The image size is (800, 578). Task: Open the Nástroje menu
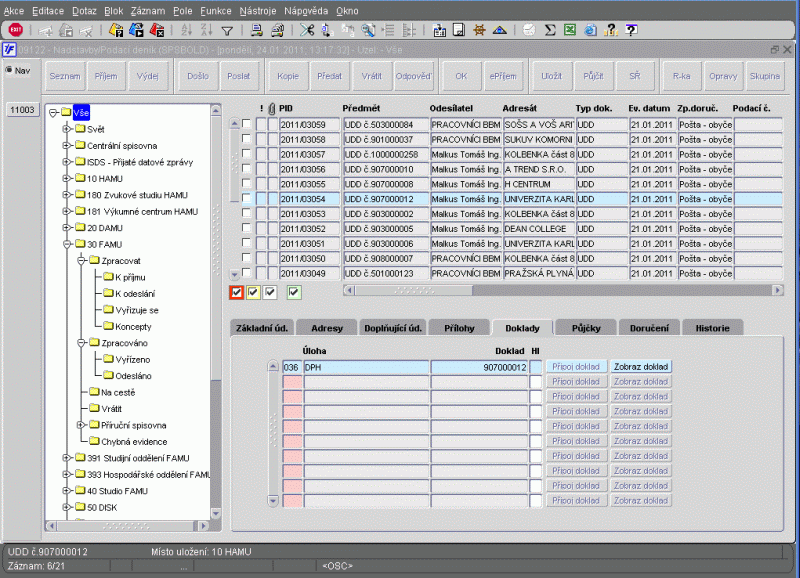pyautogui.click(x=258, y=9)
